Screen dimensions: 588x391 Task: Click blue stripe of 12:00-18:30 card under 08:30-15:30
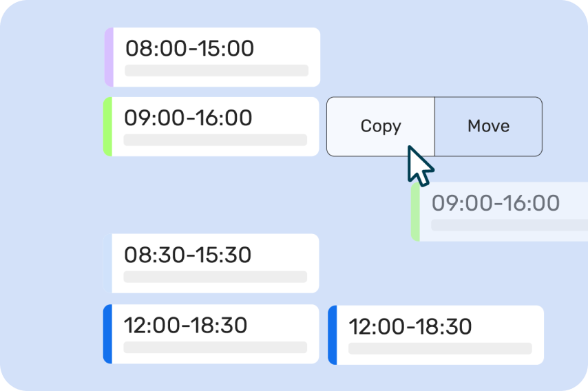pyautogui.click(x=107, y=334)
